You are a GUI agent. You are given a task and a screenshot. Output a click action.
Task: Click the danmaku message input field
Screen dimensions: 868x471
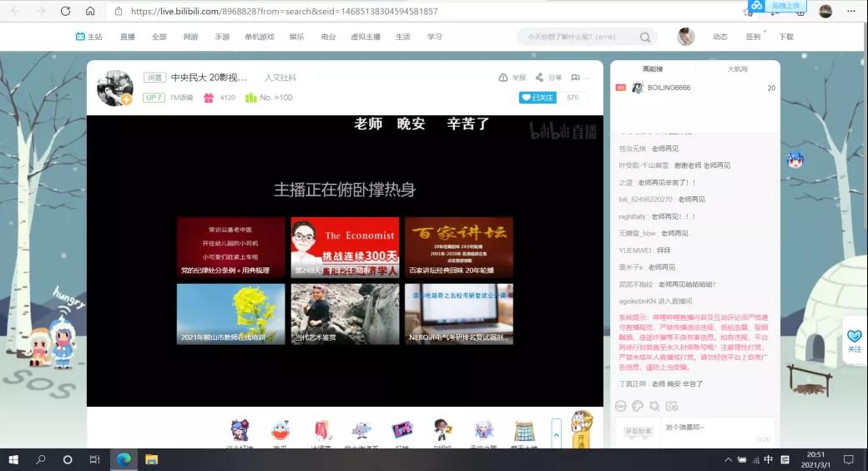pyautogui.click(x=714, y=428)
